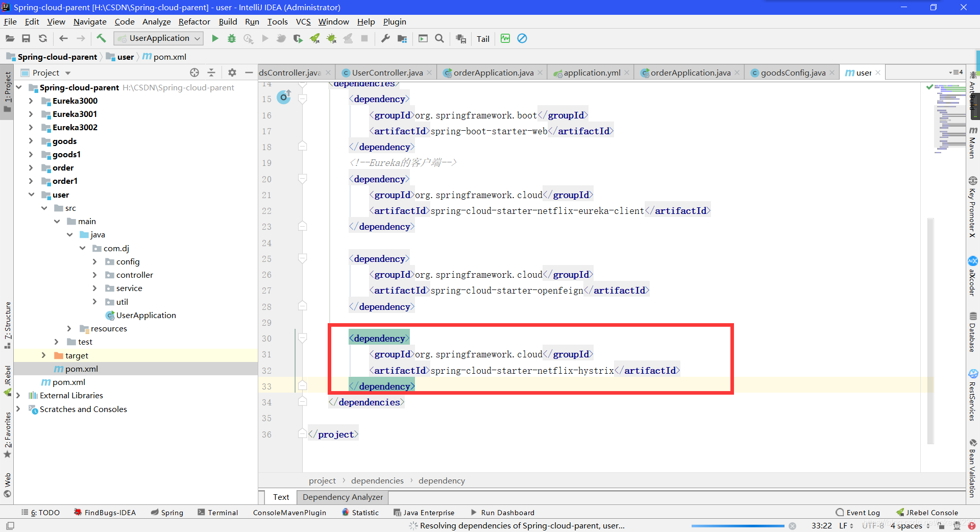The height and width of the screenshot is (532, 980).
Task: Fold the dependency block at line 25
Action: pos(302,258)
